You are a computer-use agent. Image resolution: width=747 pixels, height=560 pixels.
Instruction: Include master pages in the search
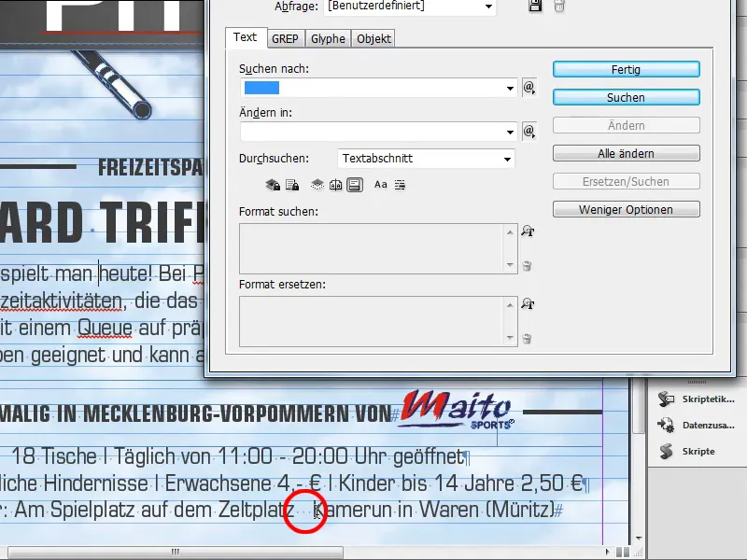pos(336,184)
